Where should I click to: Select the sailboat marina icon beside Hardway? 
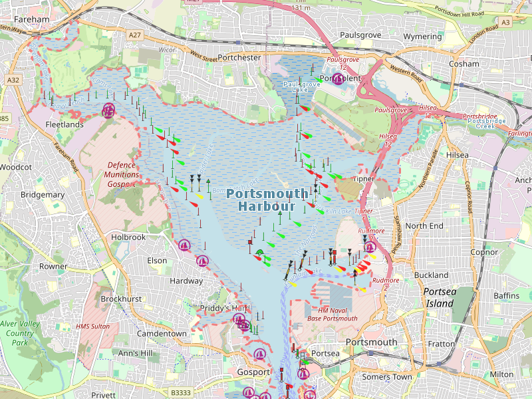tap(203, 261)
